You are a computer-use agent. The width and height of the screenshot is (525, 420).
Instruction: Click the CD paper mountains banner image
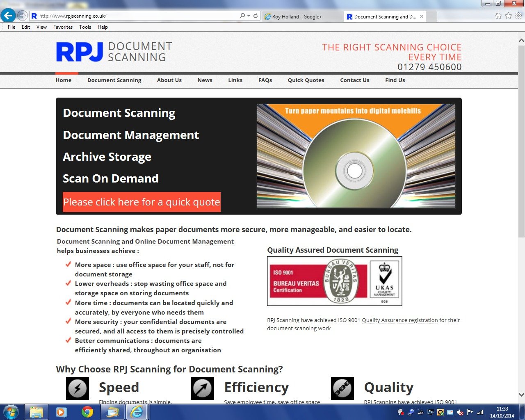(x=356, y=156)
